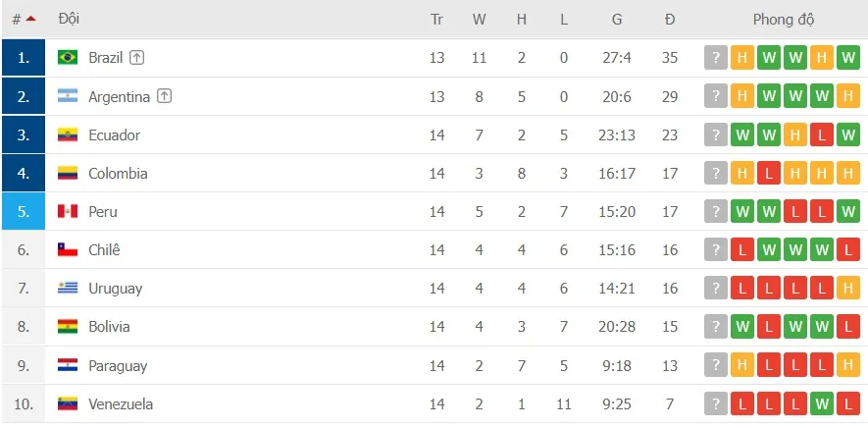Click the promotion arrow icon beside Argentina

tap(165, 96)
